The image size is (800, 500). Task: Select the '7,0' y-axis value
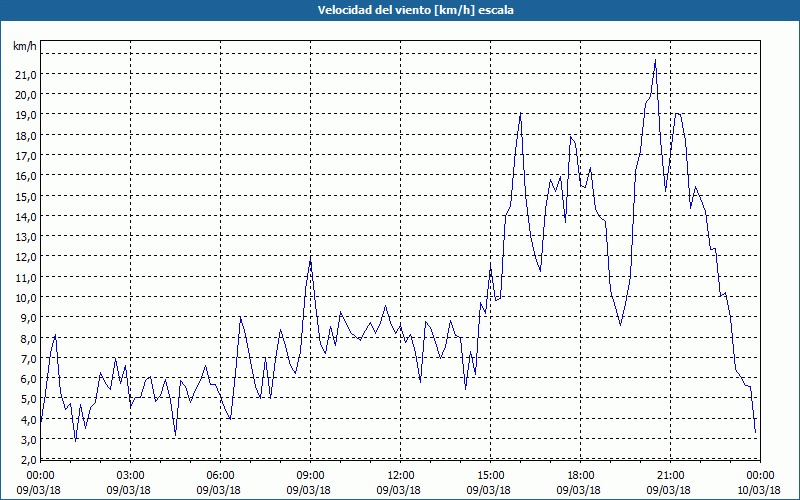coord(29,359)
